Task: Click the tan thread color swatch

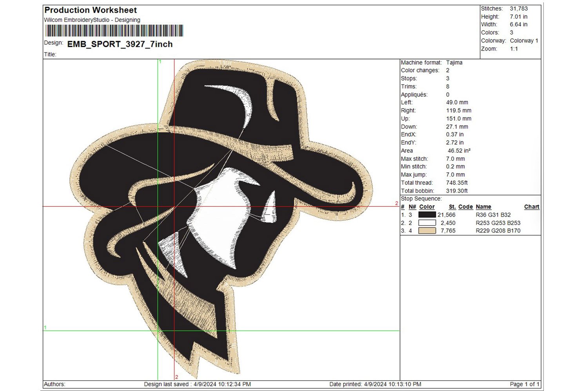Action: (x=427, y=231)
